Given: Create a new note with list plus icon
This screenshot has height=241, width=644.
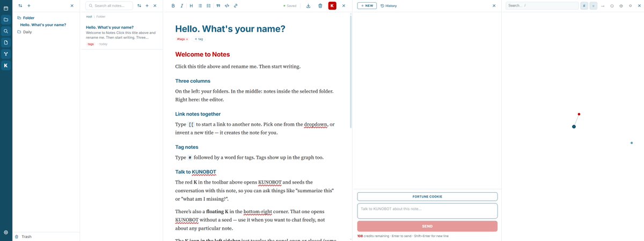Looking at the screenshot, I should 147,5.
